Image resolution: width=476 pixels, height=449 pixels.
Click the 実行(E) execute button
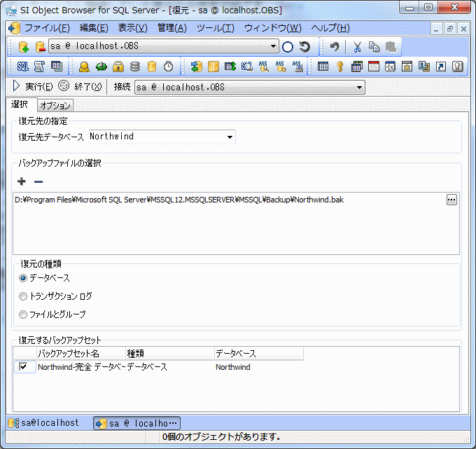coord(33,88)
